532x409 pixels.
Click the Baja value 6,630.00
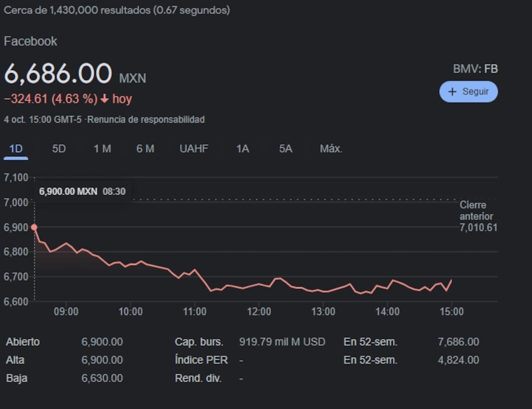[102, 378]
